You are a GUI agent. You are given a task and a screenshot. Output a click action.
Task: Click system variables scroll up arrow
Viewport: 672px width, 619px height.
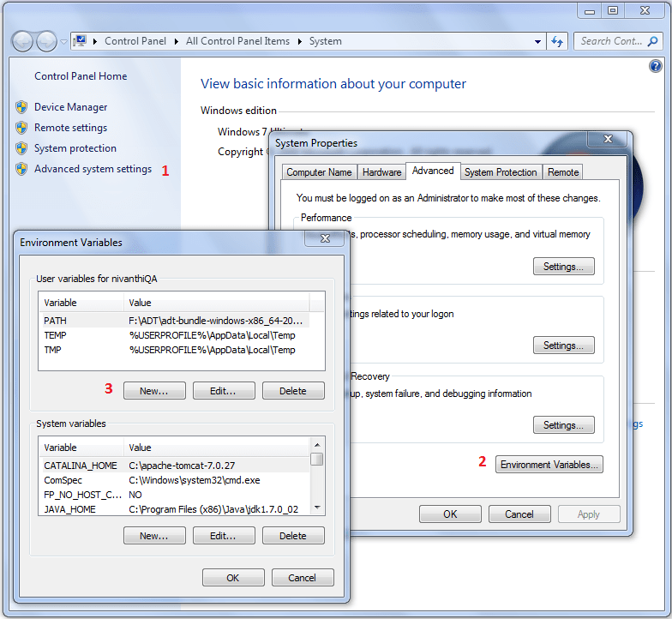point(317,444)
